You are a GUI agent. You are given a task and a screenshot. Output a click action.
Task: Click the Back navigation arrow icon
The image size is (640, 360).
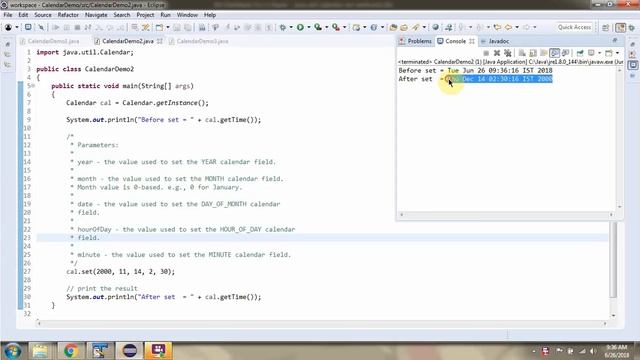point(508,27)
